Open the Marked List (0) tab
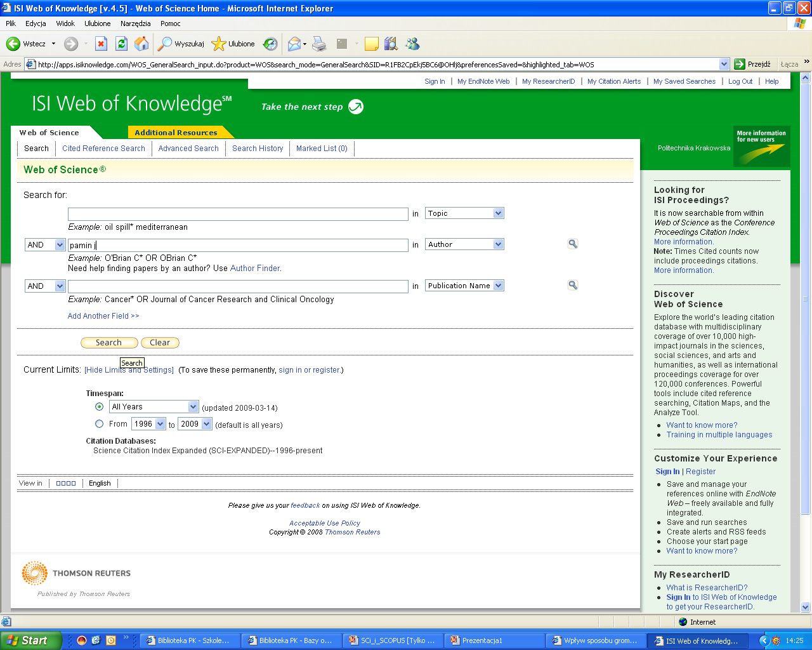The image size is (812, 650). 322,148
